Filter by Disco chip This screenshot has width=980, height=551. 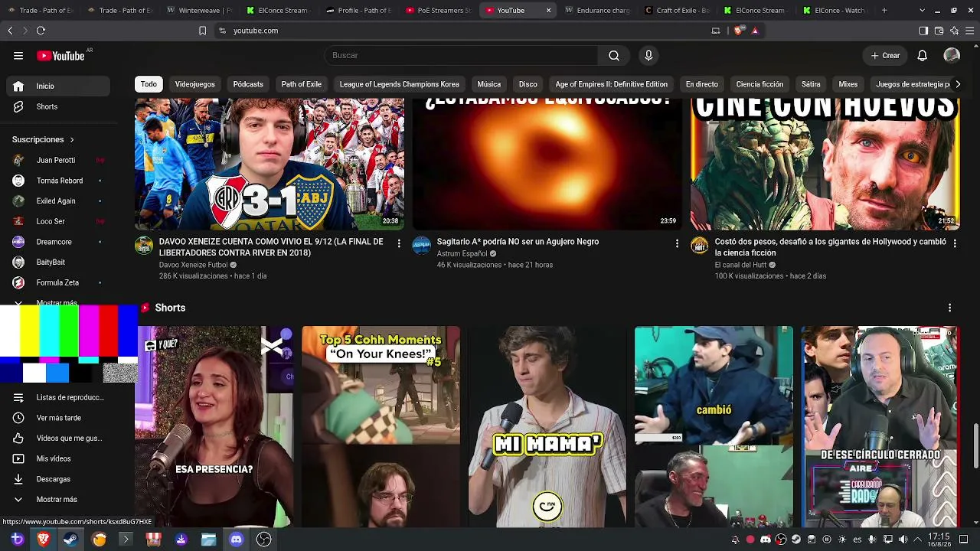(x=528, y=84)
